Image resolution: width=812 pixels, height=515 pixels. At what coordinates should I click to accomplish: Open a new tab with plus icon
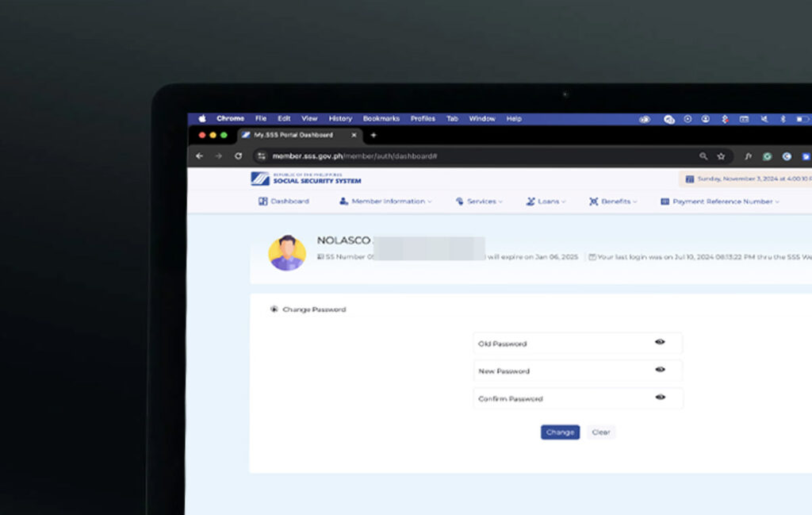(373, 135)
